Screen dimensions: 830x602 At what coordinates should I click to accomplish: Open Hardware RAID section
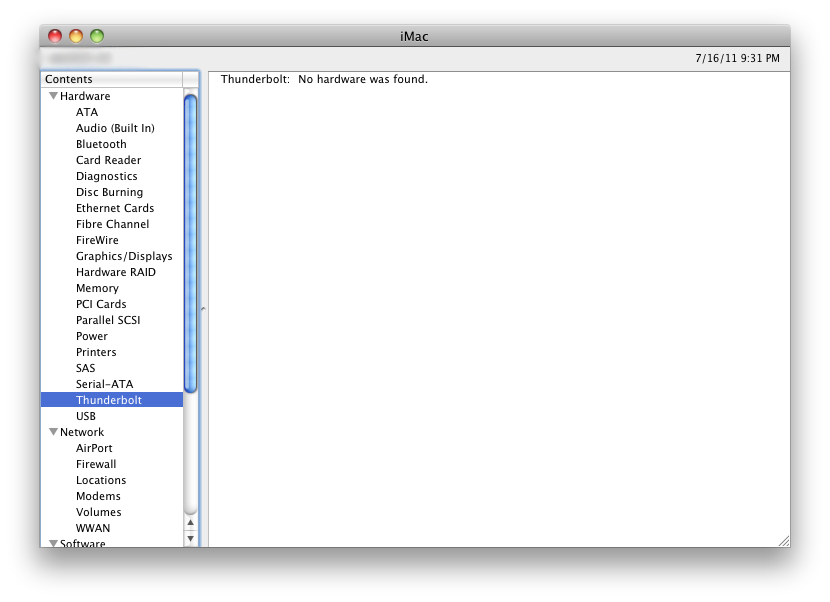point(116,272)
